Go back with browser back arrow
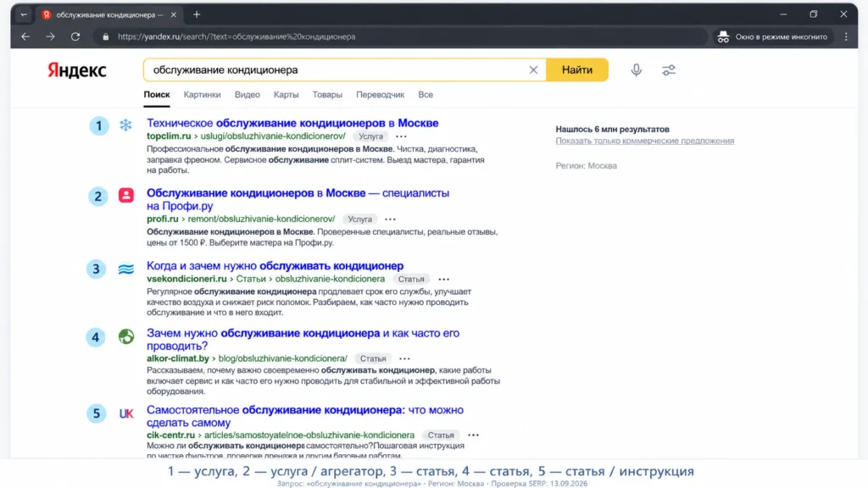The height and width of the screenshot is (488, 868). click(25, 36)
